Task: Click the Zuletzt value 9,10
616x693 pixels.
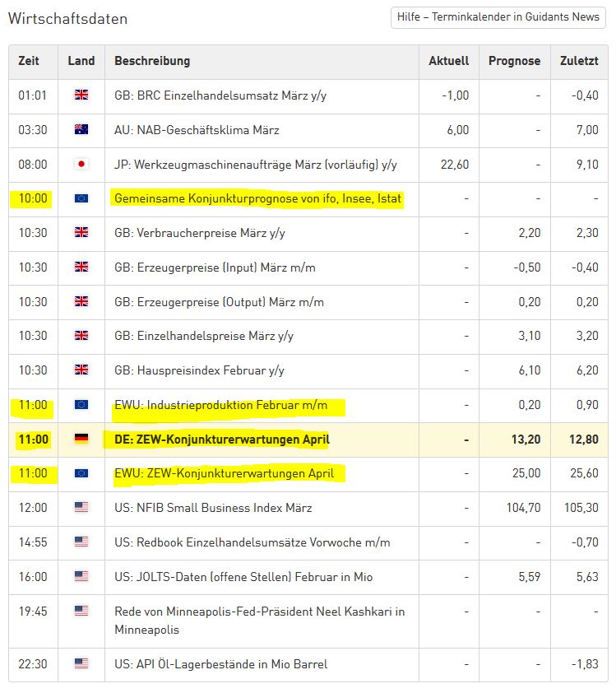Action: pos(587,165)
